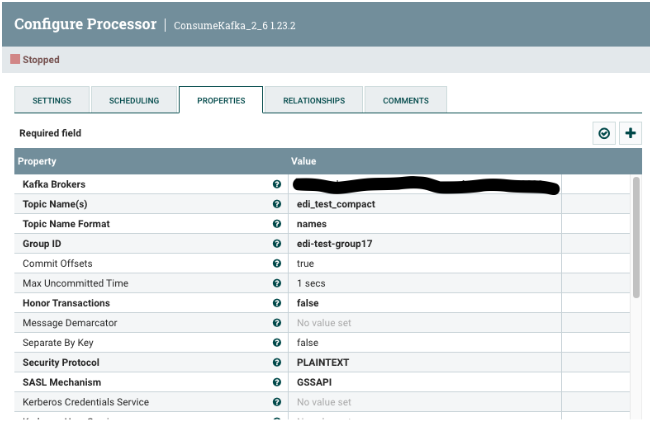This screenshot has width=650, height=427.
Task: Open help tooltip for Kafka Brokers
Action: tap(277, 184)
